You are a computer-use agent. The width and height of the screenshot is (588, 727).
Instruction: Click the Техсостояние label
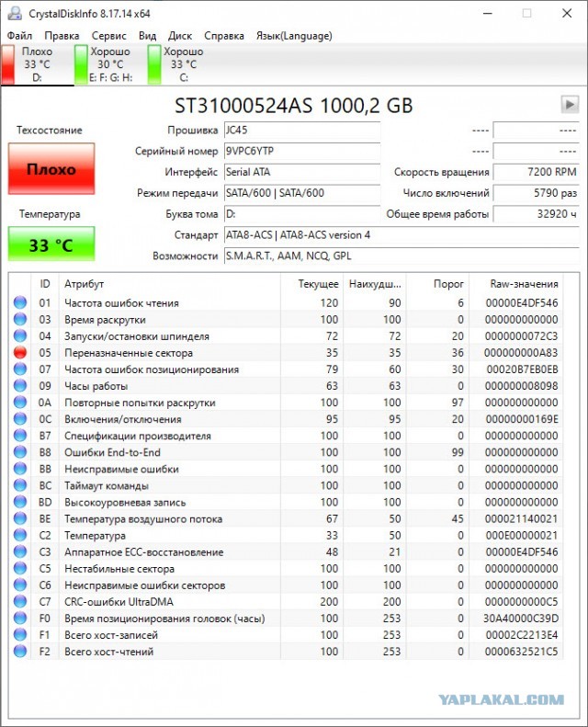pyautogui.click(x=50, y=131)
